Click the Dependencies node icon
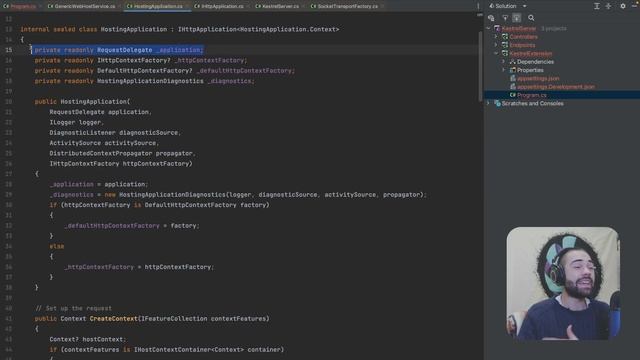The height and width of the screenshot is (360, 640). click(x=513, y=62)
